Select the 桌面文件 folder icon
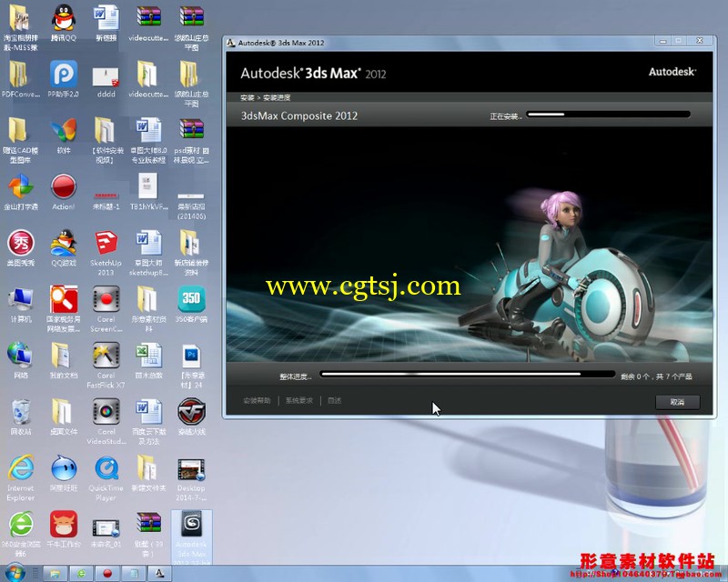This screenshot has height=582, width=728. (x=63, y=416)
